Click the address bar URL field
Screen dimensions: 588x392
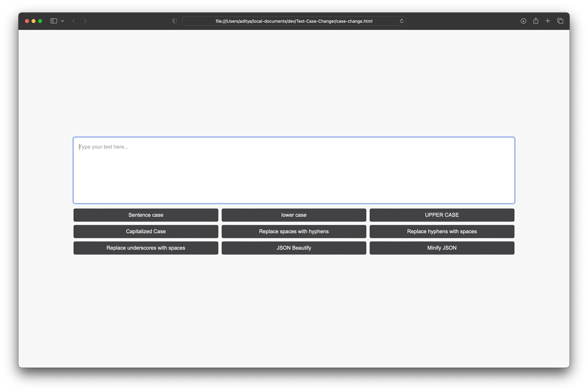tap(294, 21)
